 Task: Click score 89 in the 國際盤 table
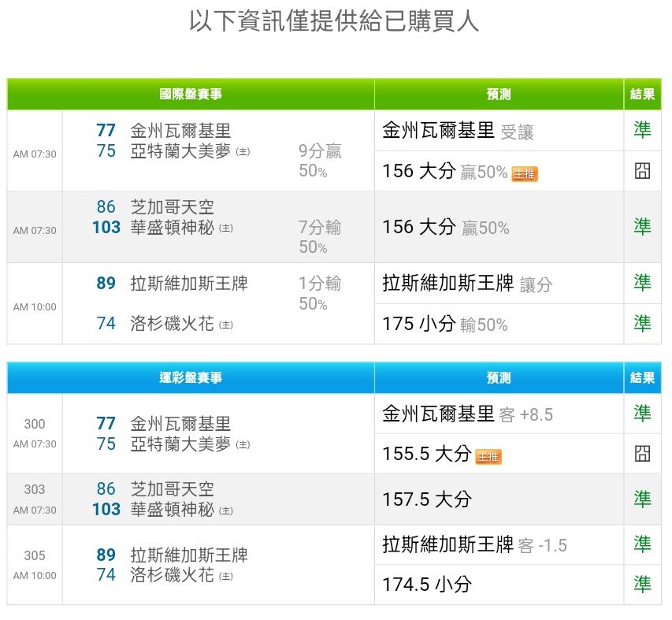[x=106, y=283]
